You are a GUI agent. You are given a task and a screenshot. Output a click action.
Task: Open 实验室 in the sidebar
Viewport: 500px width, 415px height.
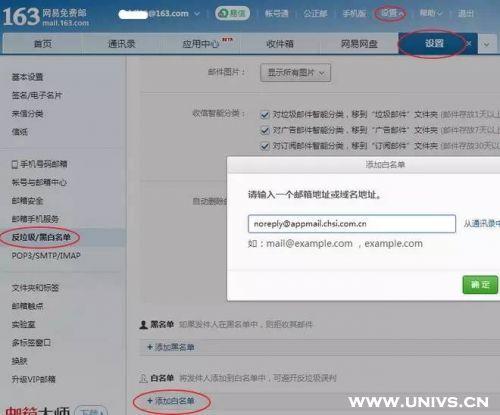tap(23, 324)
